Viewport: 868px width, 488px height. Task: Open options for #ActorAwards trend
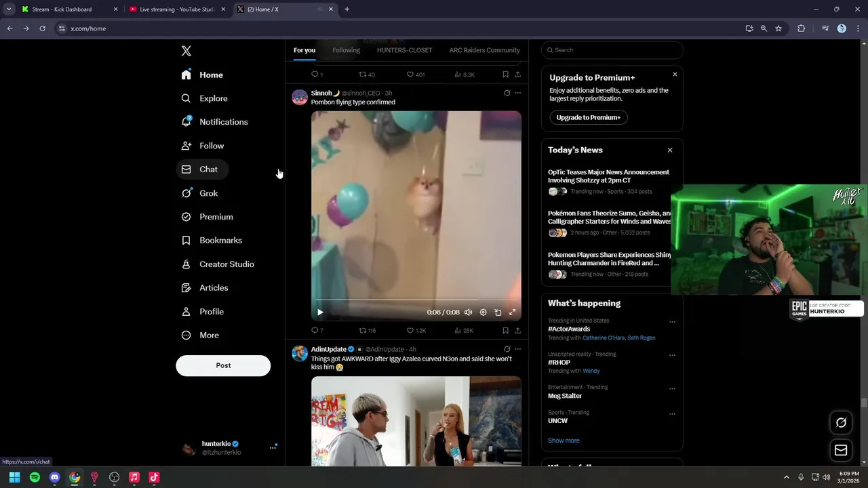(672, 322)
